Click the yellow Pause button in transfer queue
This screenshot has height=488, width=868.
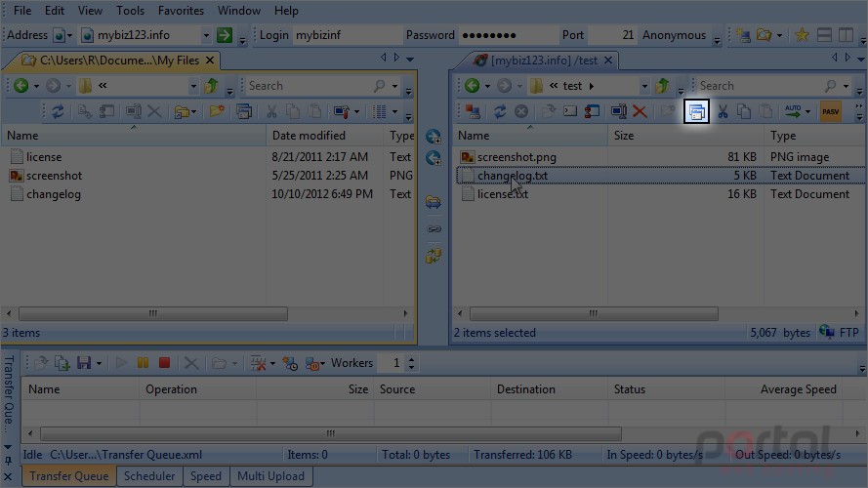(x=143, y=363)
